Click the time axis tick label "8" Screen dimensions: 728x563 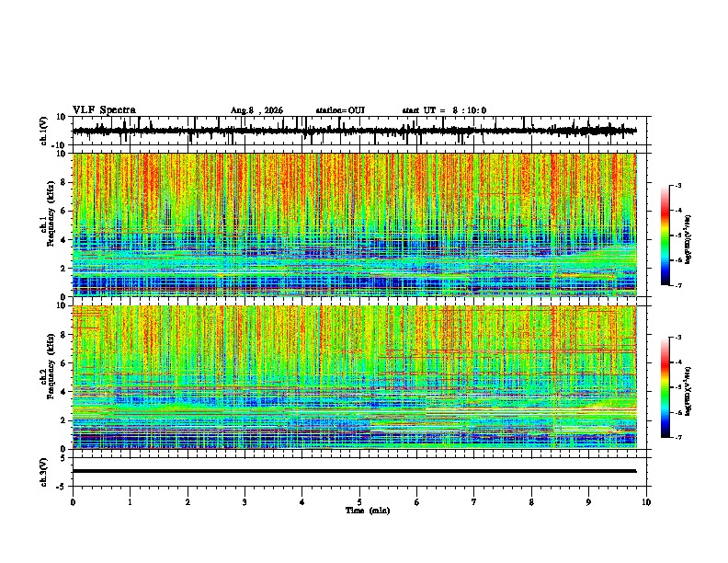click(x=531, y=502)
